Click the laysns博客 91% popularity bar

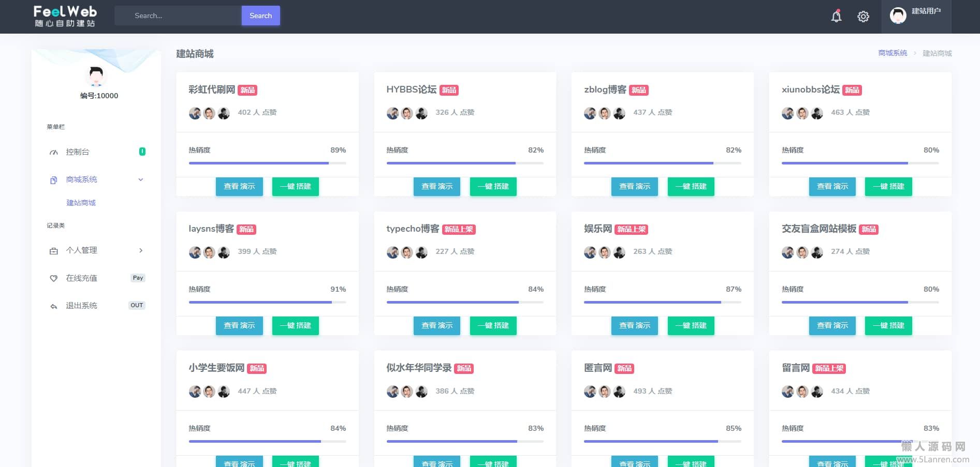pyautogui.click(x=268, y=302)
